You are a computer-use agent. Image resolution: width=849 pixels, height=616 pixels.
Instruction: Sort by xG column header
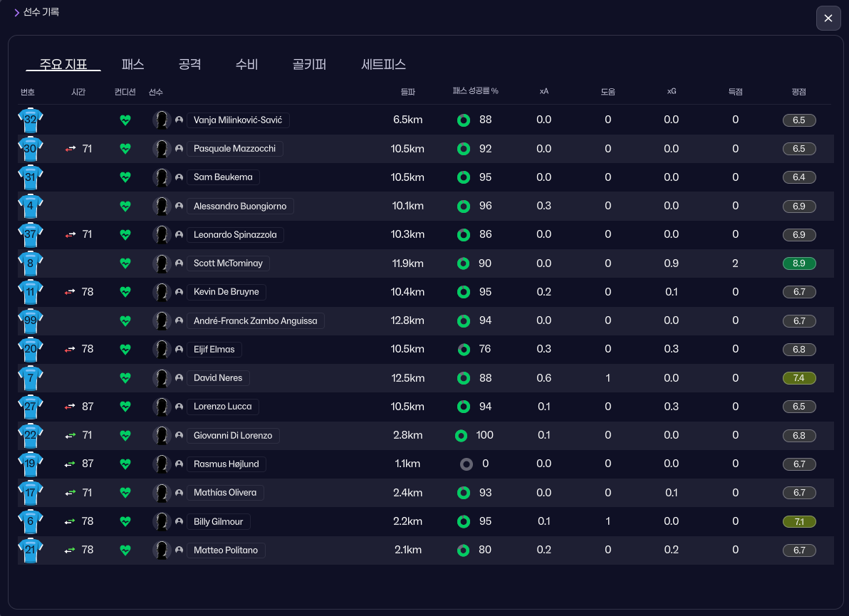tap(672, 91)
